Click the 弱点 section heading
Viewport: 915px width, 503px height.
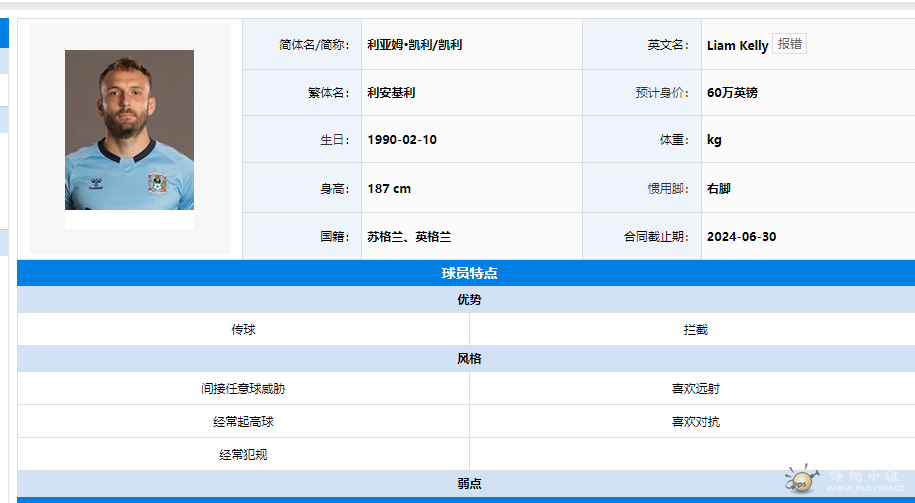click(469, 484)
